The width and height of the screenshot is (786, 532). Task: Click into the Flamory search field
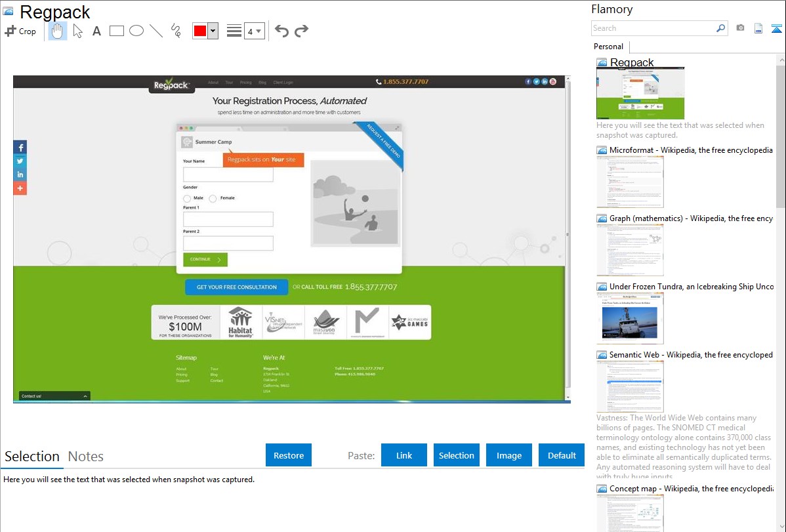coord(653,28)
